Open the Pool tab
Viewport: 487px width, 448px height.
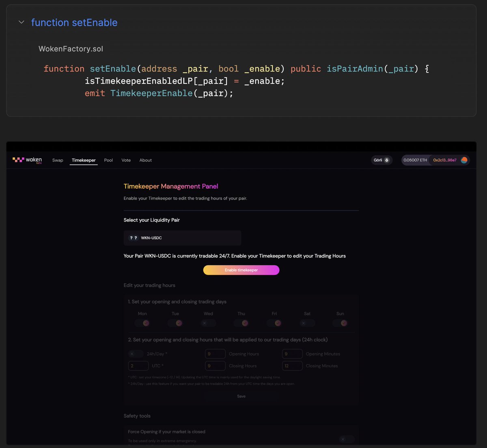(108, 160)
